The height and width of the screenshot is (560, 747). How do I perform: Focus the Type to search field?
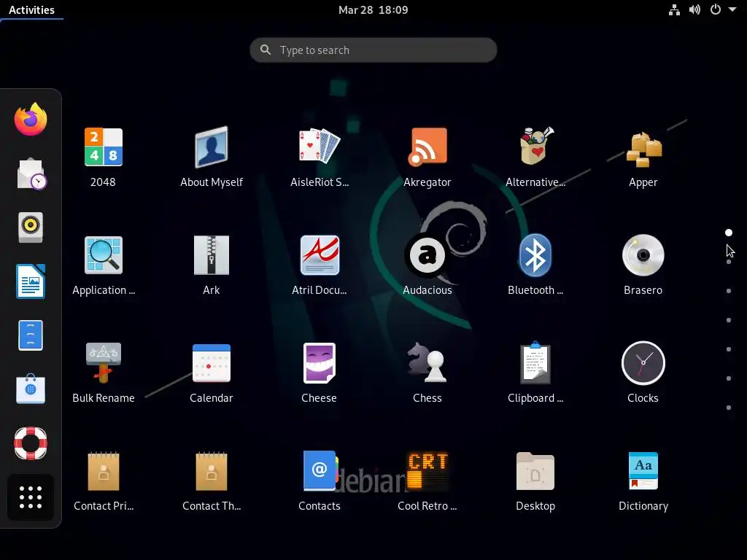(373, 50)
